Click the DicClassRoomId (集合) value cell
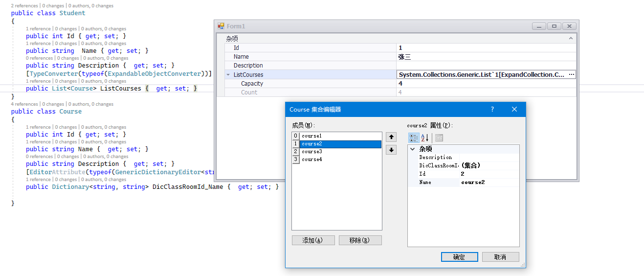The width and height of the screenshot is (644, 276). (489, 166)
